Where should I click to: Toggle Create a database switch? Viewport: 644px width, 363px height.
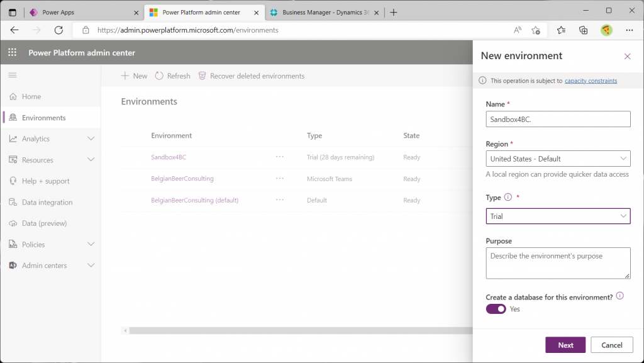coord(496,309)
